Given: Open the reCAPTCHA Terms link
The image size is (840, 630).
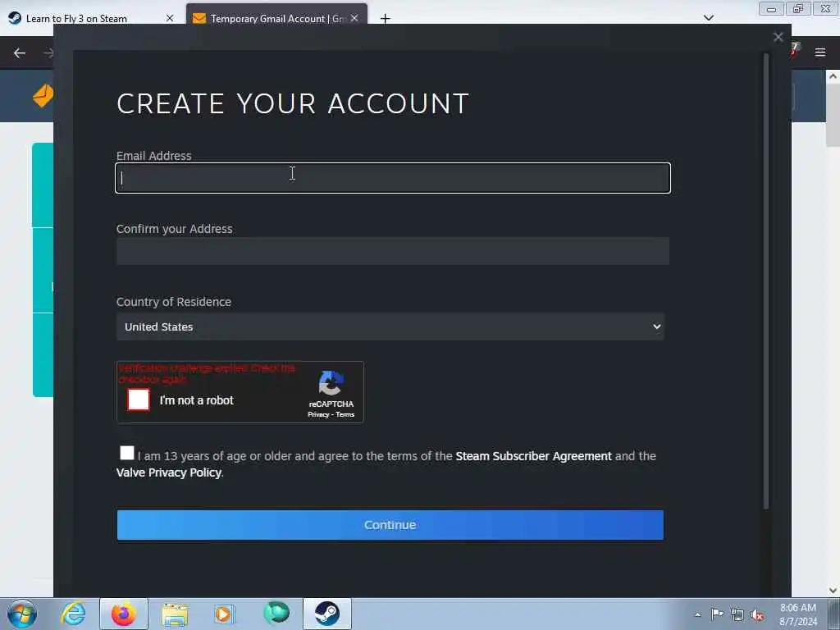Looking at the screenshot, I should (345, 414).
